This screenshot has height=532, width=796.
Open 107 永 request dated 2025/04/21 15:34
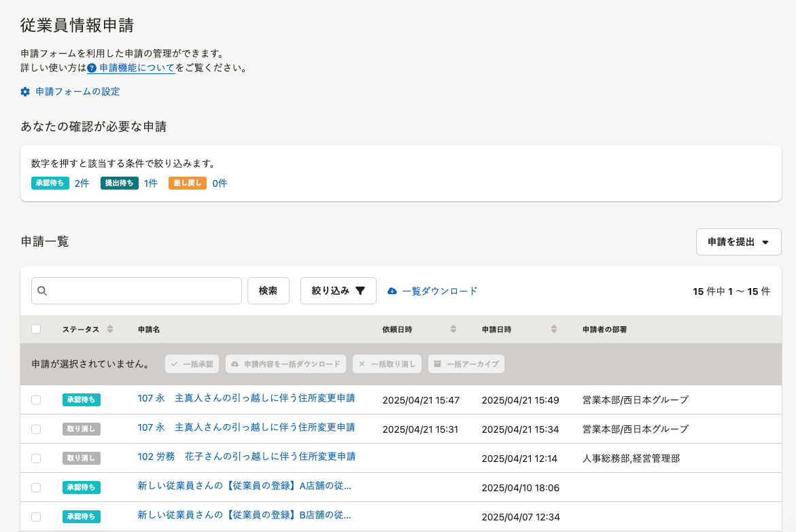(246, 427)
